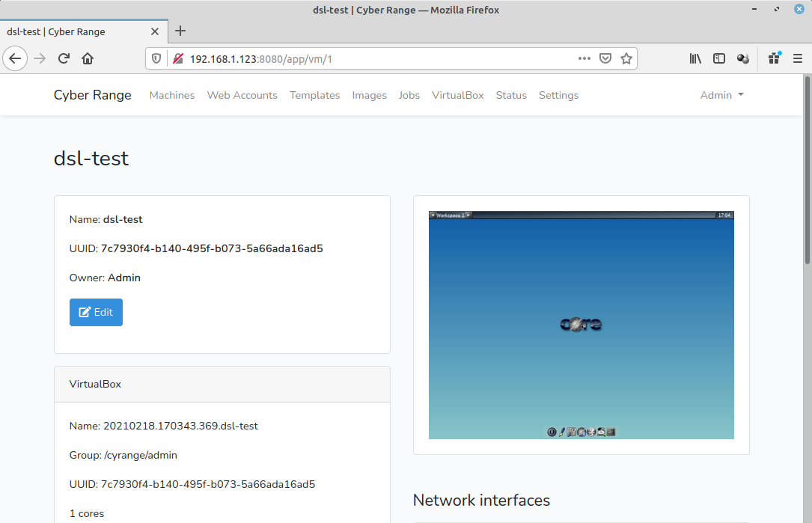Viewport: 812px width, 523px height.
Task: Select the 20210218.170343.369.dsl-test name
Action: click(x=180, y=426)
